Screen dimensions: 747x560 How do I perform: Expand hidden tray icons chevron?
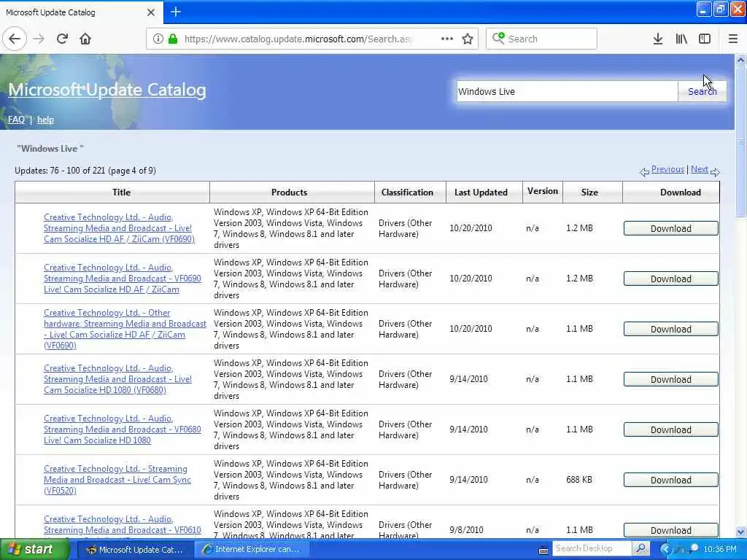[665, 550]
